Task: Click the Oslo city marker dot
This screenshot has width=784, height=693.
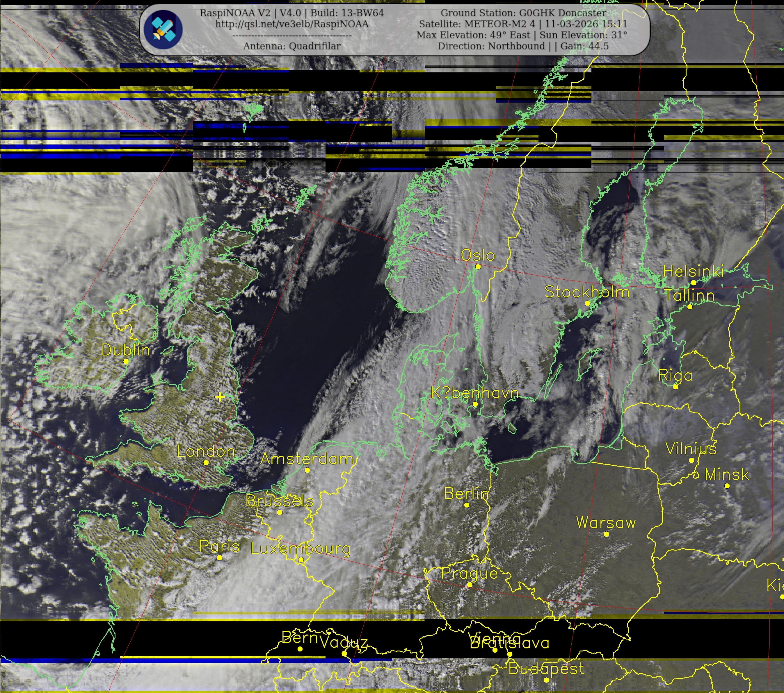Action: coord(478,267)
